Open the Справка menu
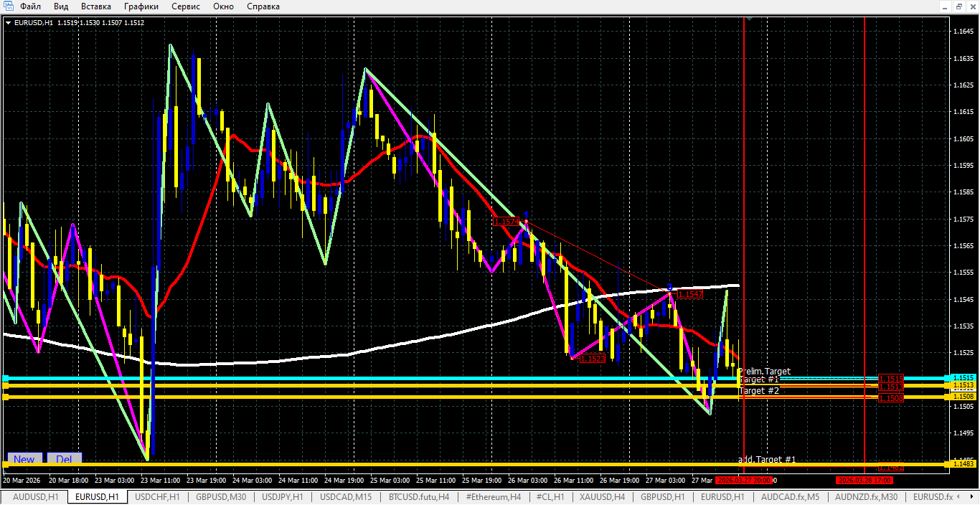Image resolution: width=980 pixels, height=505 pixels. pos(263,6)
